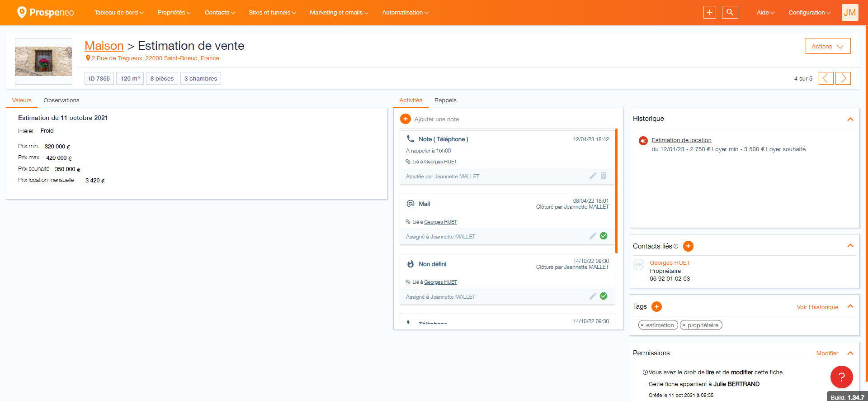Remove the estimation tag
Image resolution: width=868 pixels, height=401 pixels.
(x=642, y=325)
